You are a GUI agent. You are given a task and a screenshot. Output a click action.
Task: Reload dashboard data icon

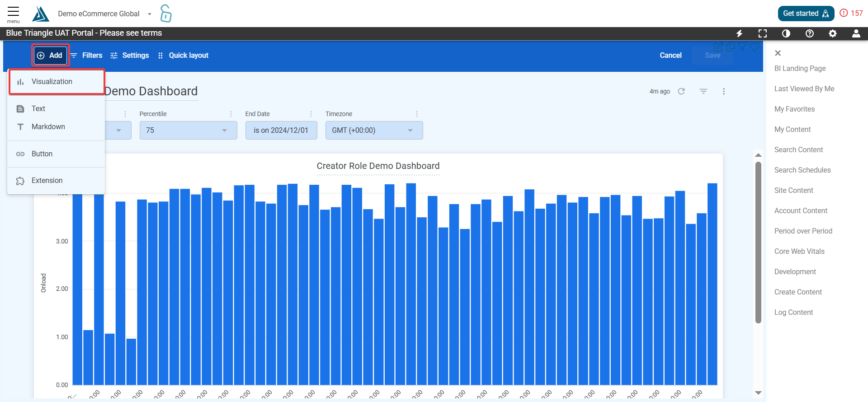(x=681, y=91)
